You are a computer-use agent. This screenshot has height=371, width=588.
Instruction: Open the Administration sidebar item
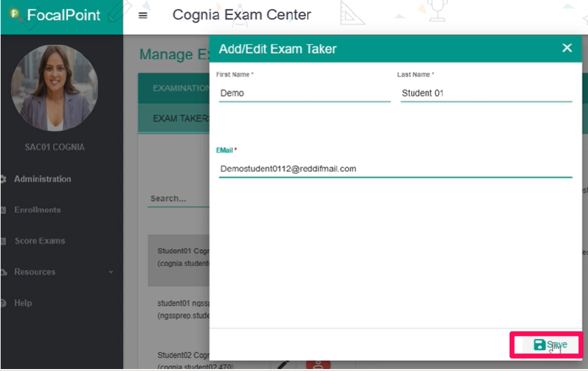[42, 179]
